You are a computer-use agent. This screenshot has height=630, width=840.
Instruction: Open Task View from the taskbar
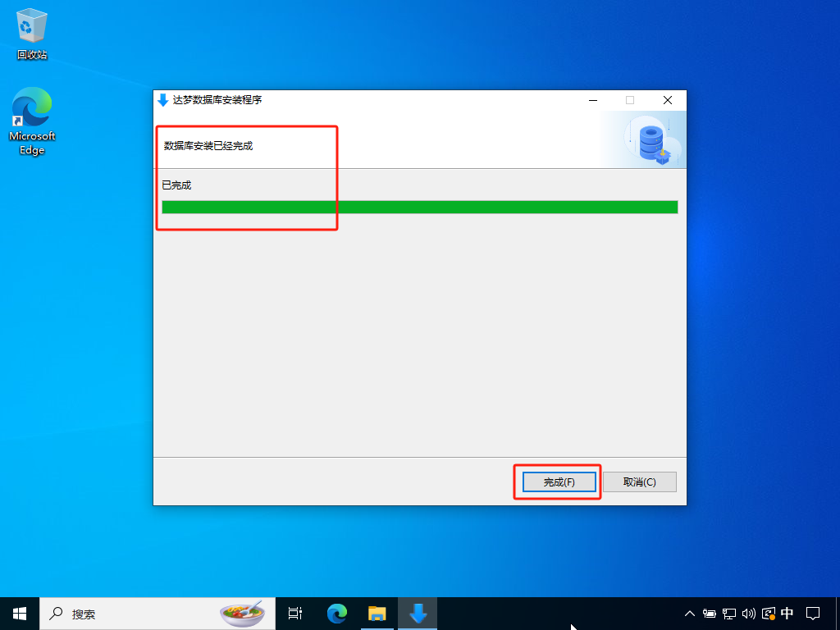pyautogui.click(x=295, y=614)
